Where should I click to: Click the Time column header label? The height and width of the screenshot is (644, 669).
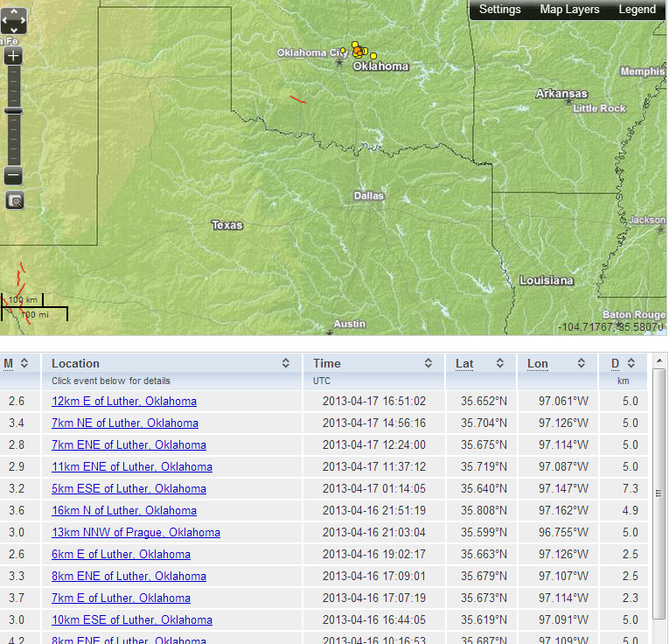click(x=327, y=363)
